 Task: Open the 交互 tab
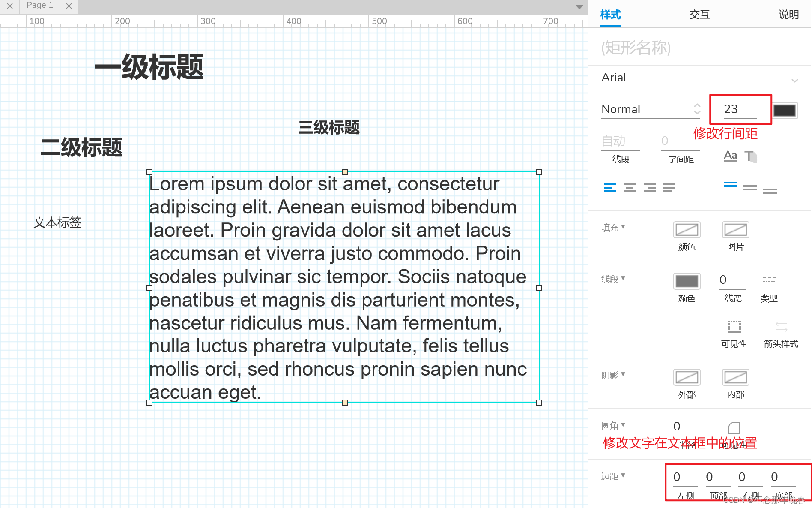tap(699, 15)
